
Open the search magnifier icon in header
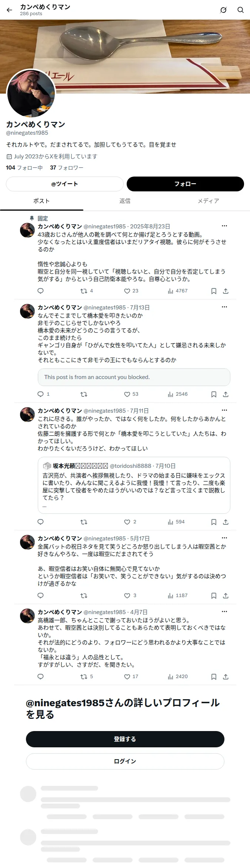pos(240,10)
